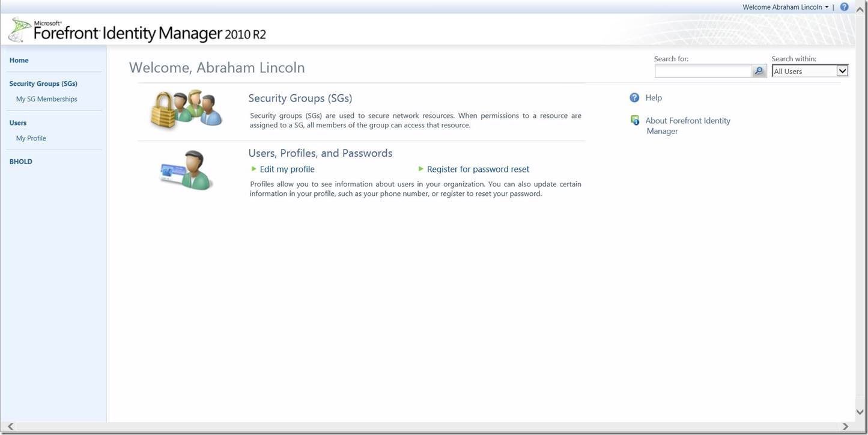
Task: Click the Users profile card icon
Action: pyautogui.click(x=187, y=171)
